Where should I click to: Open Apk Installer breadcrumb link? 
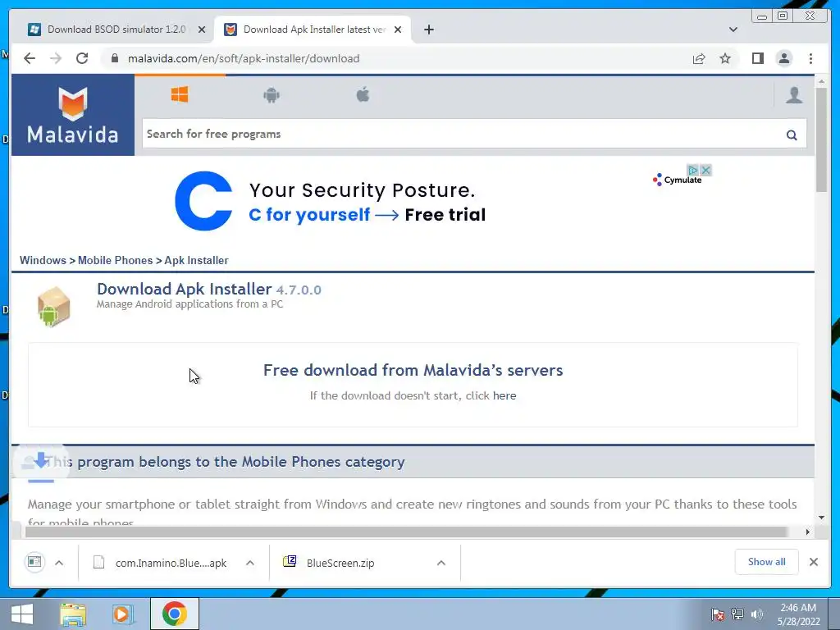click(x=196, y=260)
